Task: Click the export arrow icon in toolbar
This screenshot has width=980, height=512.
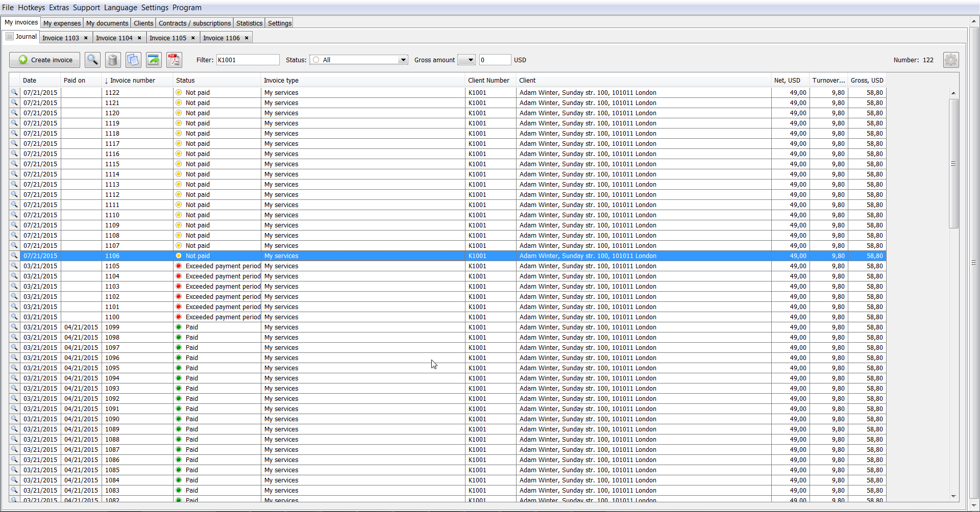Action: [154, 60]
